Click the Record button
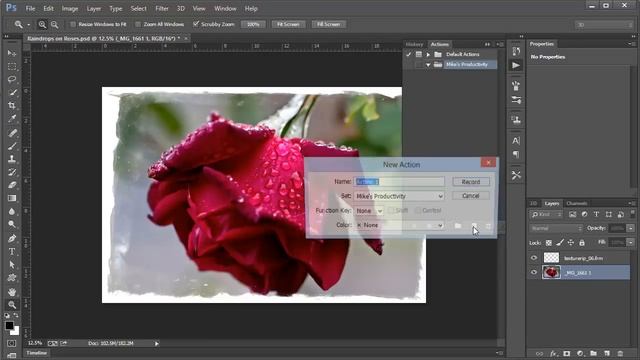This screenshot has height=360, width=640. coord(471,182)
